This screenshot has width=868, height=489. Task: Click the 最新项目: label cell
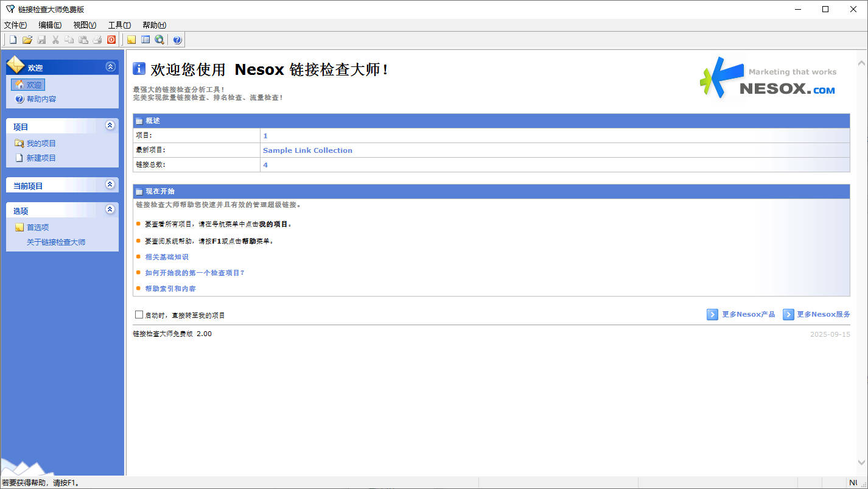[197, 150]
